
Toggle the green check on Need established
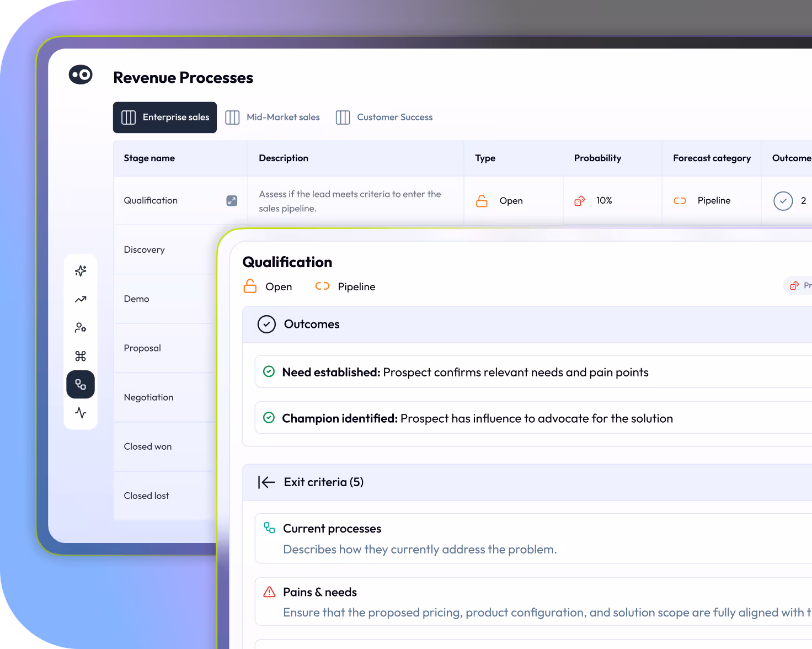(x=269, y=371)
